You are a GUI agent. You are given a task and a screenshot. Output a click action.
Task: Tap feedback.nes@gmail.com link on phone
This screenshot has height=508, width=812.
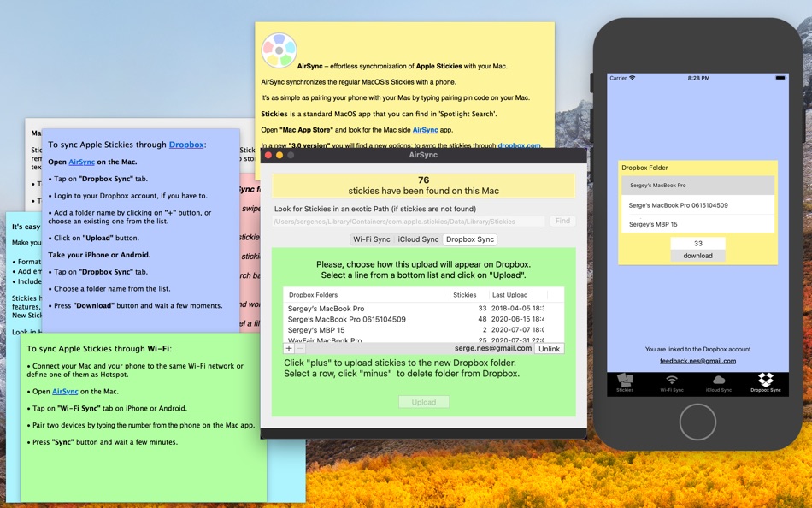(x=697, y=361)
